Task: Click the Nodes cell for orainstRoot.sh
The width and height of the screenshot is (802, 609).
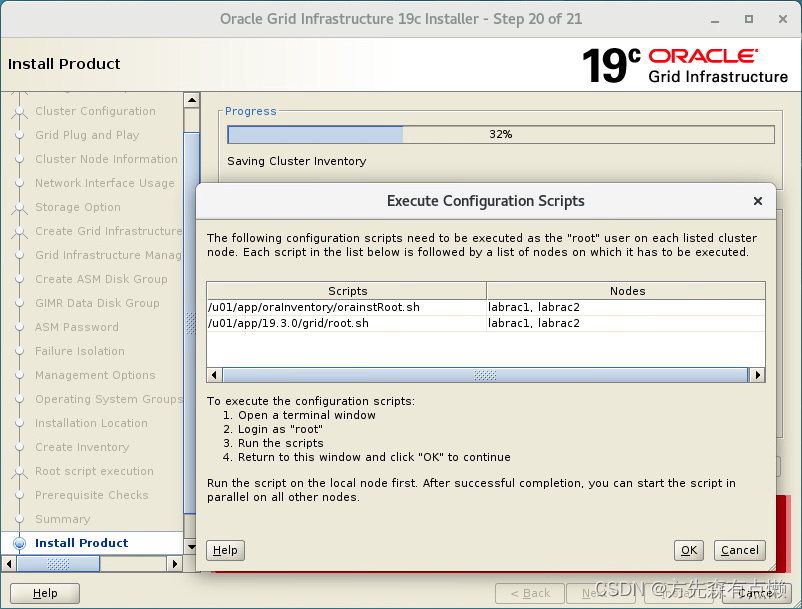Action: (x=626, y=307)
